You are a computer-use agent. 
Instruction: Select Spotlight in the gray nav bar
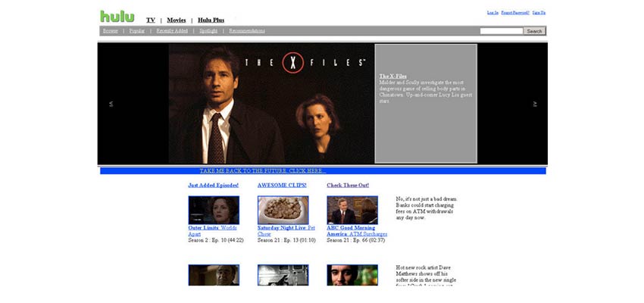coord(208,31)
